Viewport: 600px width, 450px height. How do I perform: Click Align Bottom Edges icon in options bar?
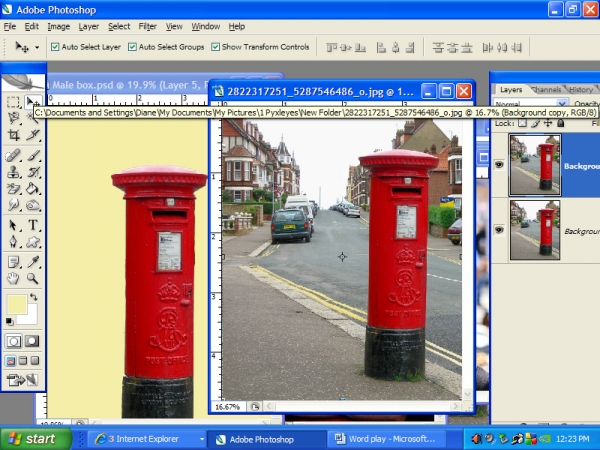coord(360,47)
